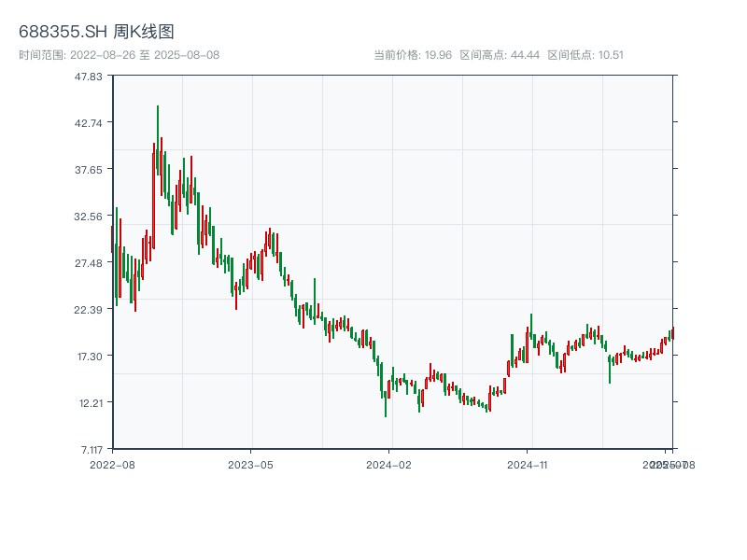Image resolution: width=747 pixels, height=560 pixels.
Task: Click the period high label 区间高点: 44.44
Action: [x=500, y=55]
